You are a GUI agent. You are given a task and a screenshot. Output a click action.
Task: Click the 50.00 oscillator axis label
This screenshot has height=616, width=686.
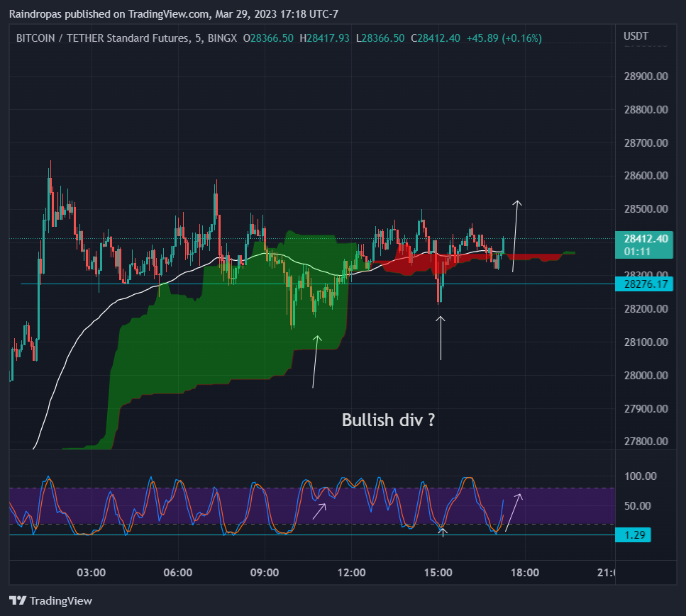tap(638, 506)
